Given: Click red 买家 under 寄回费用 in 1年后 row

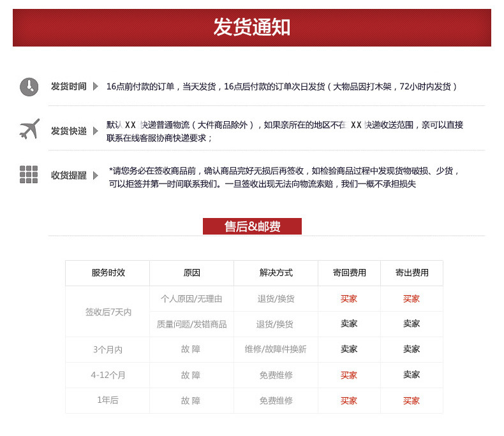Looking at the screenshot, I should [349, 401].
